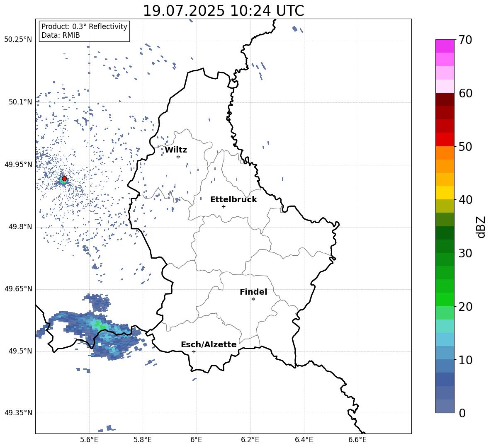Click the Ettelbruck station cross marker
The height and width of the screenshot is (448, 491).
224,206
